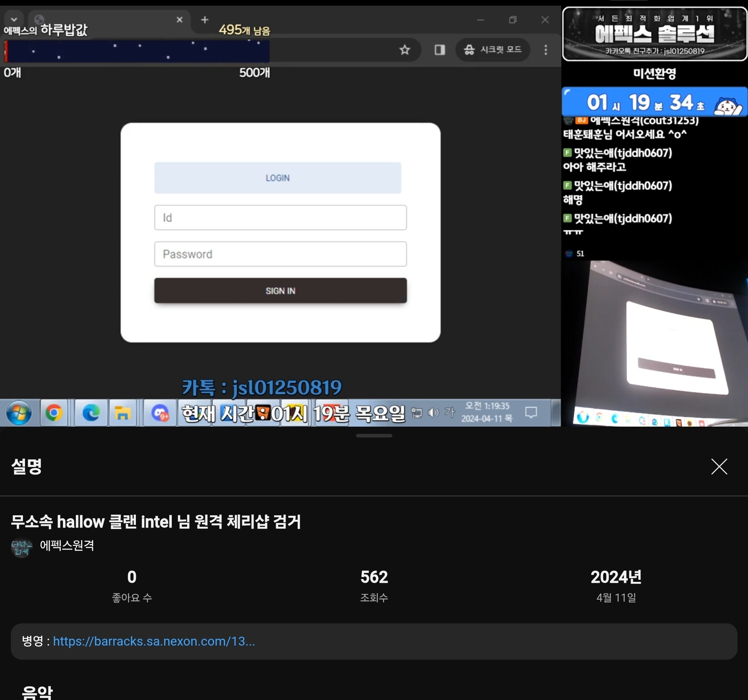Open the notification center icon

531,412
